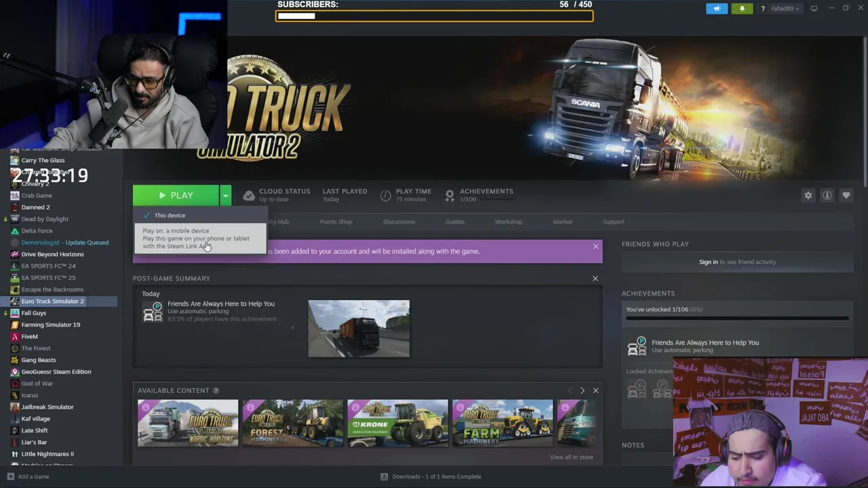Screen dimensions: 868x488
Task: Click the GeoGuessr Steam Edition icon
Action: 14,371
